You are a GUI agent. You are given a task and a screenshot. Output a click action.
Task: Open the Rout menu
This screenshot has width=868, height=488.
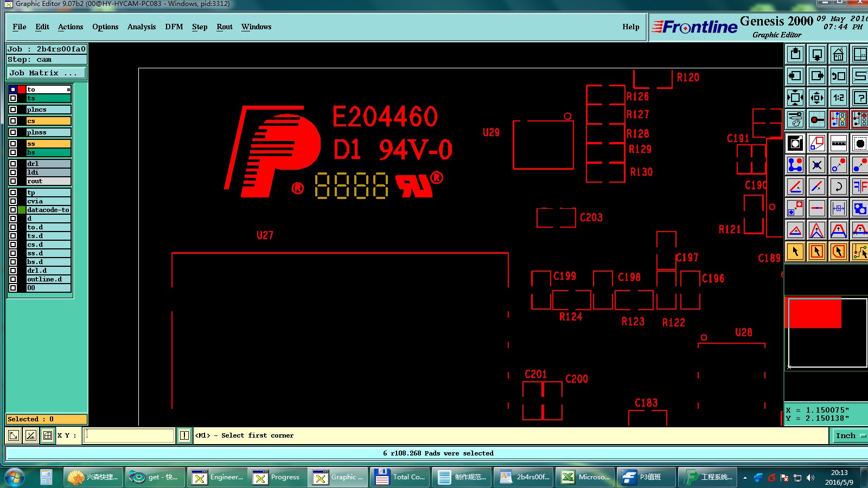point(225,27)
